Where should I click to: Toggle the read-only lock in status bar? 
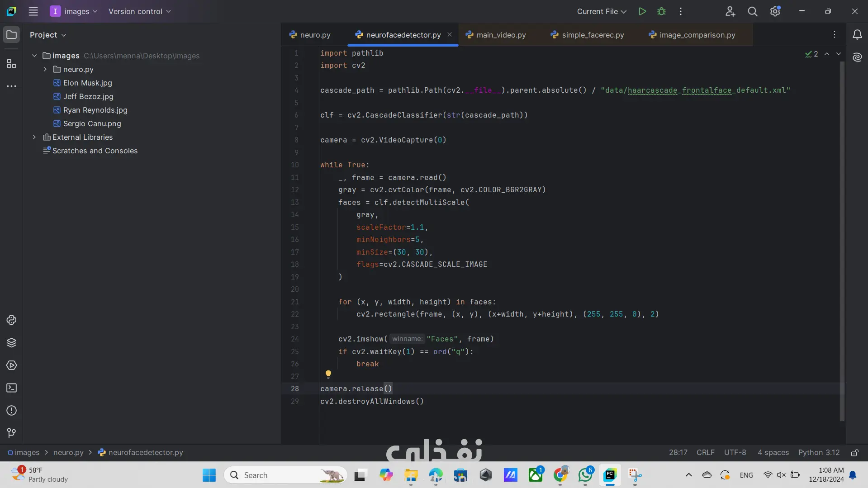pos(854,453)
